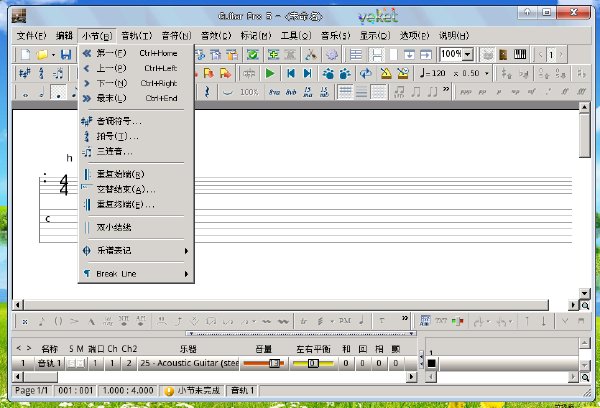The height and width of the screenshot is (408, 600).
Task: Click the tempo value 120
Action: coord(438,73)
